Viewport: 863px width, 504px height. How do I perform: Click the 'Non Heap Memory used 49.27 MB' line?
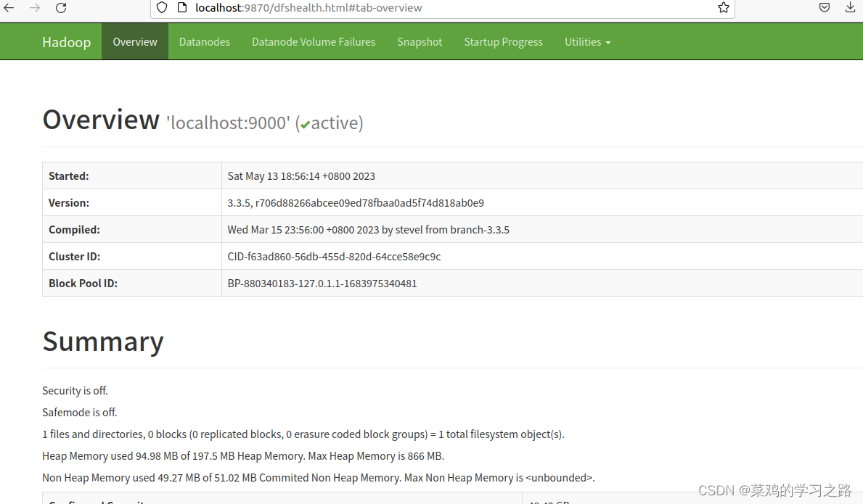(x=319, y=478)
